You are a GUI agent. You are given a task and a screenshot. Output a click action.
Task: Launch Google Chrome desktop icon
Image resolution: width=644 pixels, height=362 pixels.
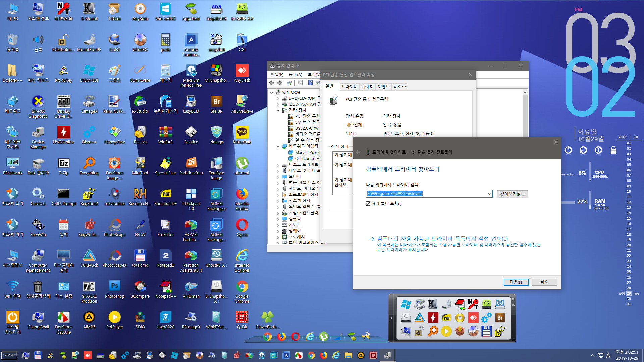point(242,292)
